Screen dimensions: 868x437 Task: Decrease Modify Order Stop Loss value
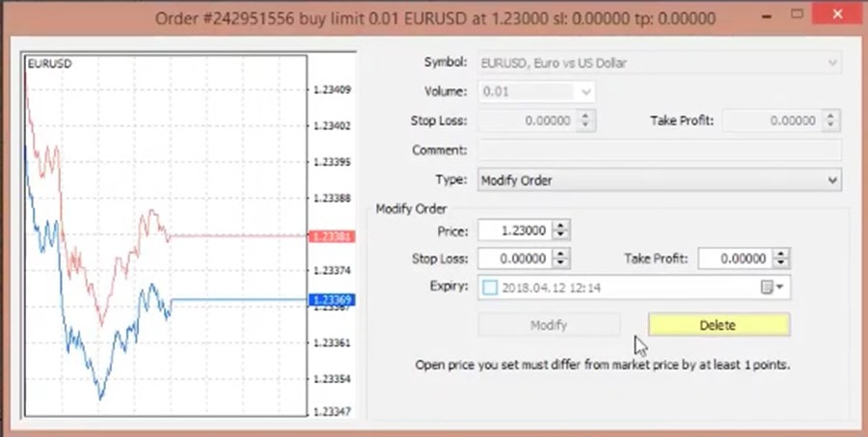pyautogui.click(x=561, y=263)
